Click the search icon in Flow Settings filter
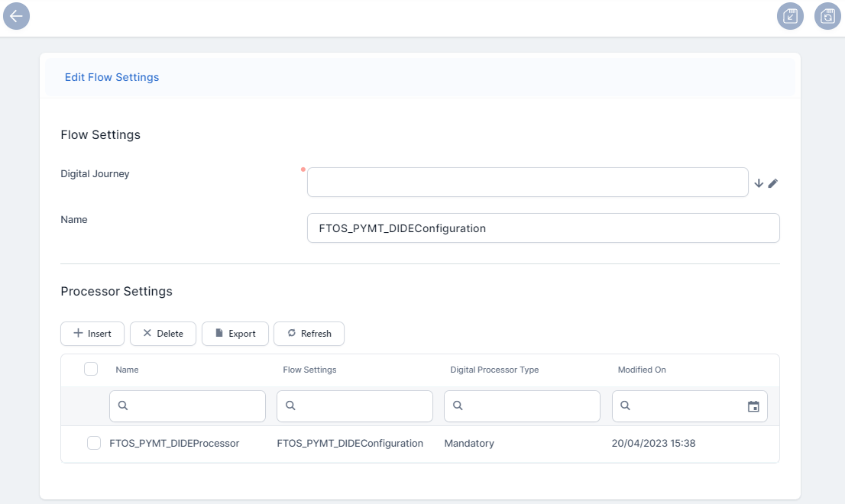Viewport: 845px width, 504px height. (290, 406)
